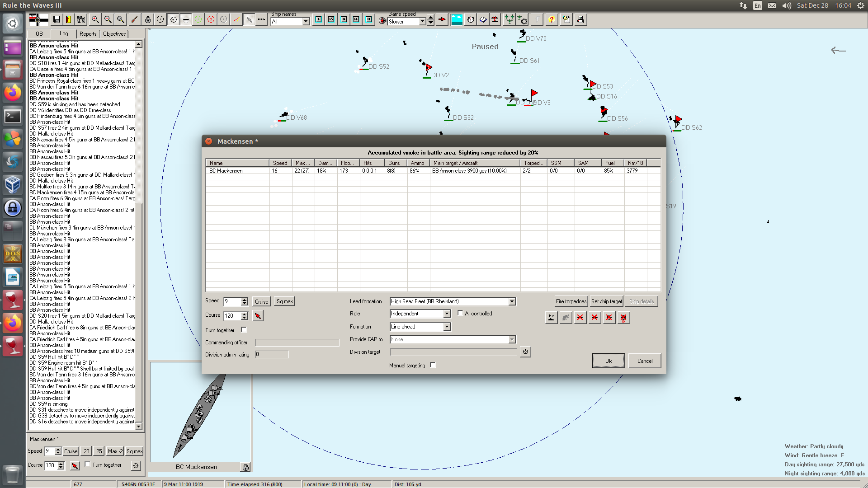Click the smoke screen icon in dialog
This screenshot has width=868, height=488.
[x=566, y=318]
